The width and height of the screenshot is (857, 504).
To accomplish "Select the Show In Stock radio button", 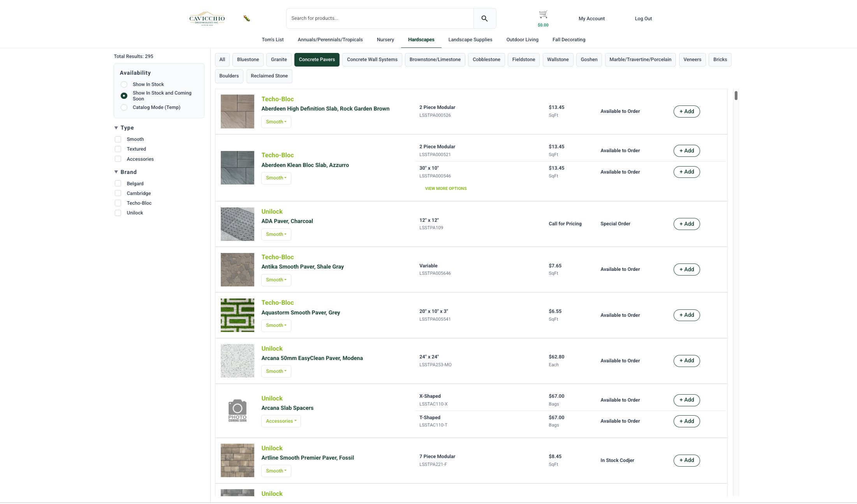I will [x=124, y=84].
